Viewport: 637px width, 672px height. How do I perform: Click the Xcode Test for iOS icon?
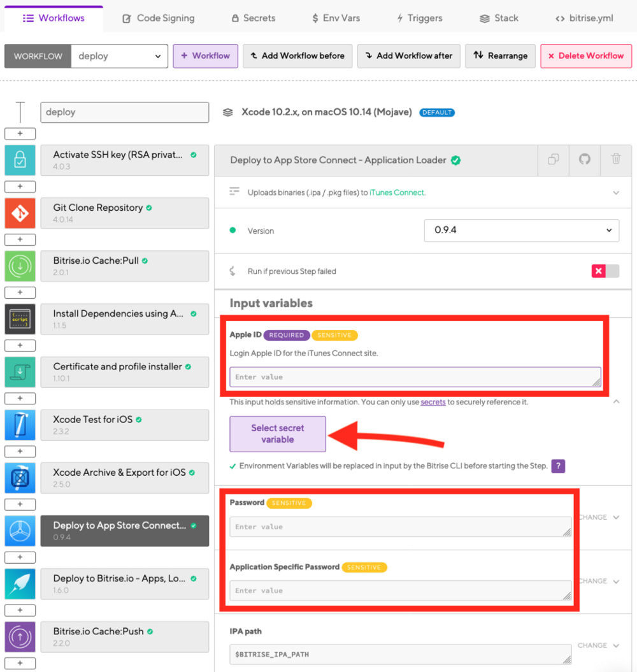point(20,425)
